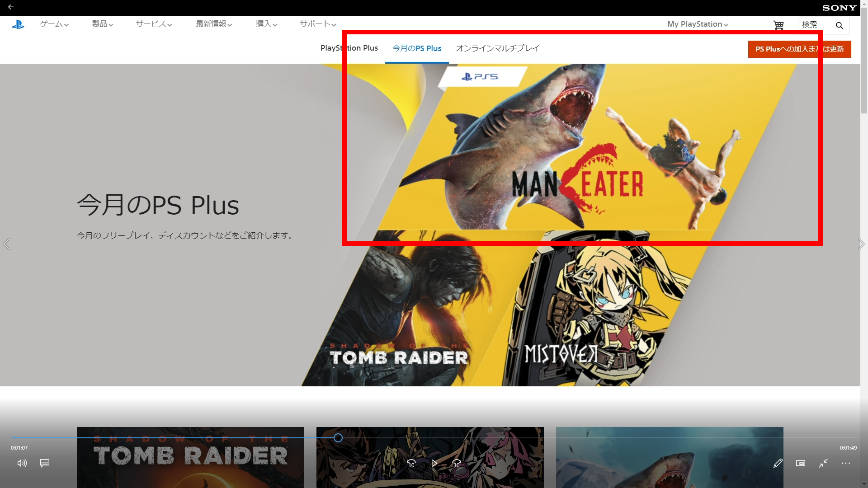The width and height of the screenshot is (868, 488).
Task: Expand the サービス menu
Action: (154, 24)
